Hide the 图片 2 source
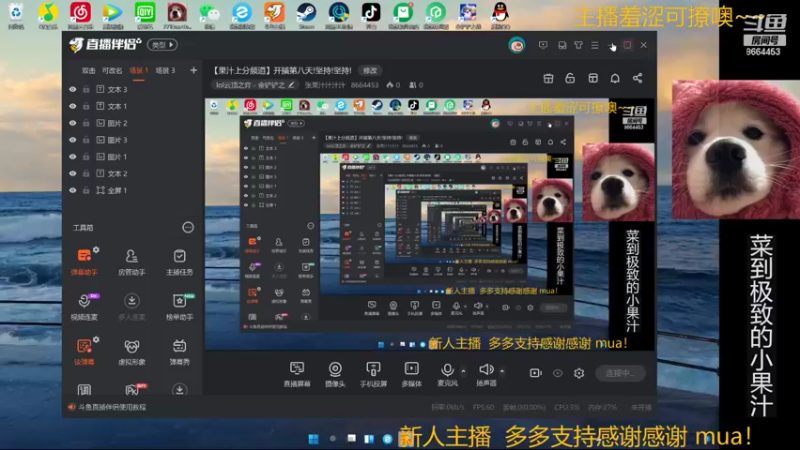 (72, 123)
